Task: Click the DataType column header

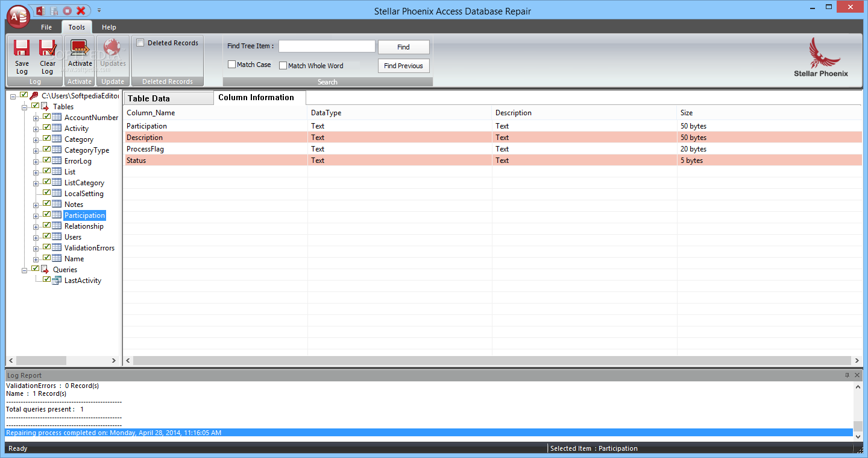Action: (400, 113)
